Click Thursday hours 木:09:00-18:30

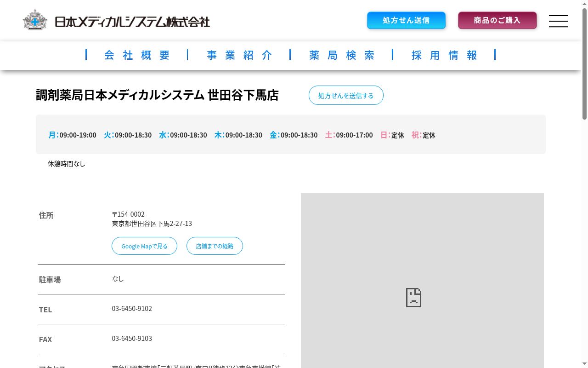click(x=238, y=135)
